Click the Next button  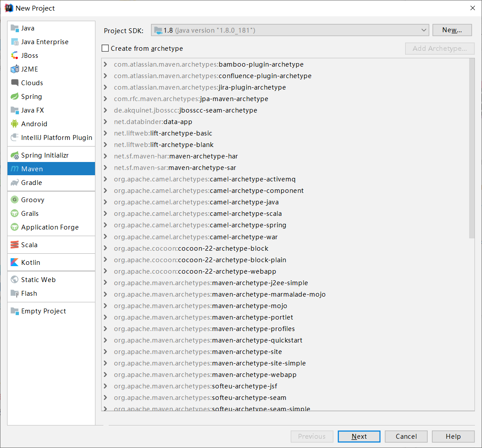click(359, 437)
